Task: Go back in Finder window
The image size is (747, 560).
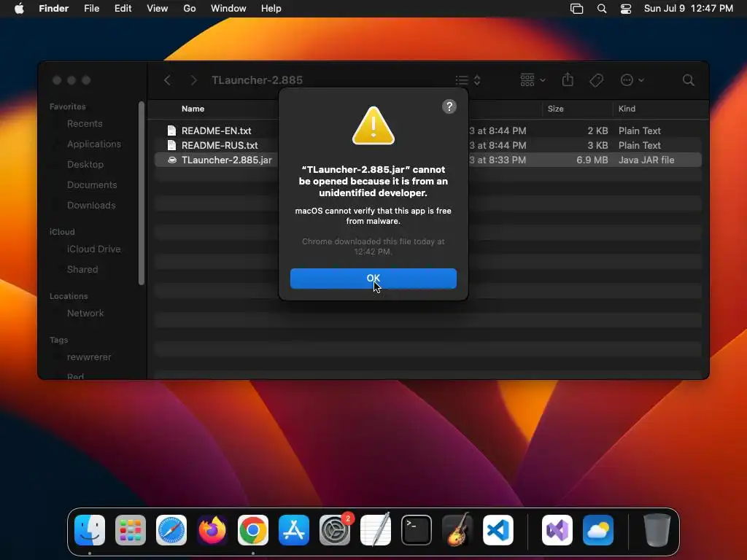Action: [x=167, y=80]
